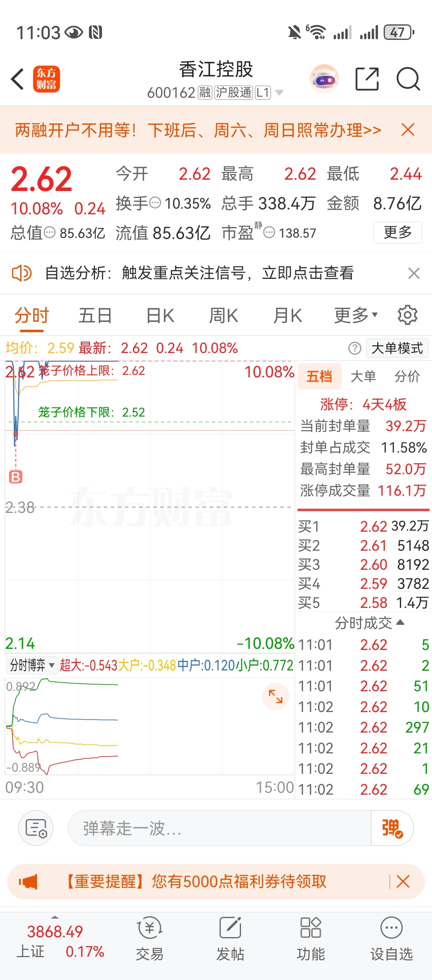The image size is (432, 980).
Task: Open the bullet comment settings icon
Action: point(36,828)
